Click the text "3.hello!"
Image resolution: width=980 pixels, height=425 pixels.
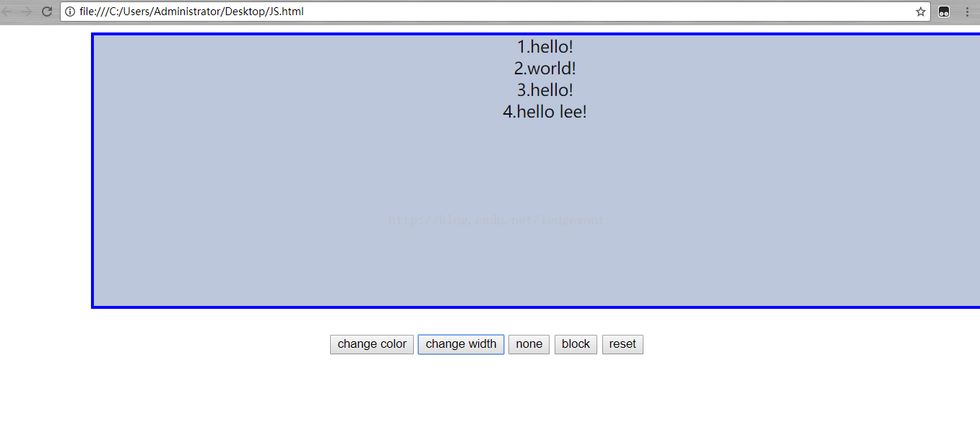(545, 90)
